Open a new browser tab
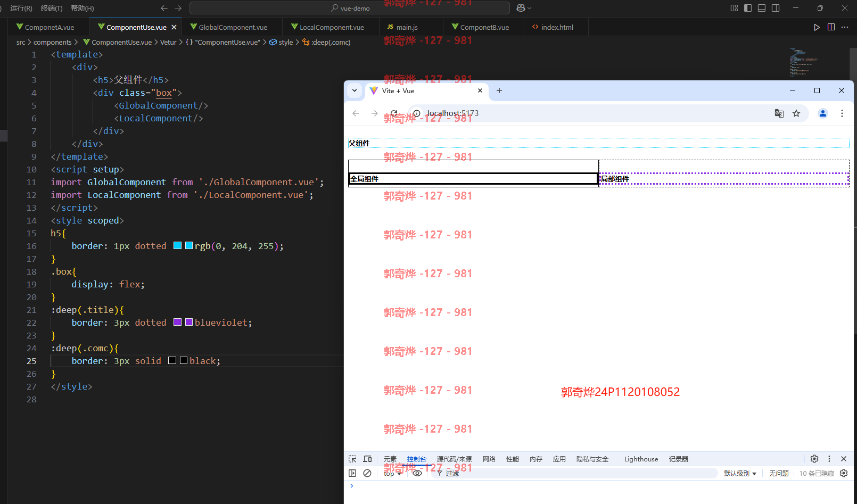This screenshot has width=857, height=504. coord(499,90)
